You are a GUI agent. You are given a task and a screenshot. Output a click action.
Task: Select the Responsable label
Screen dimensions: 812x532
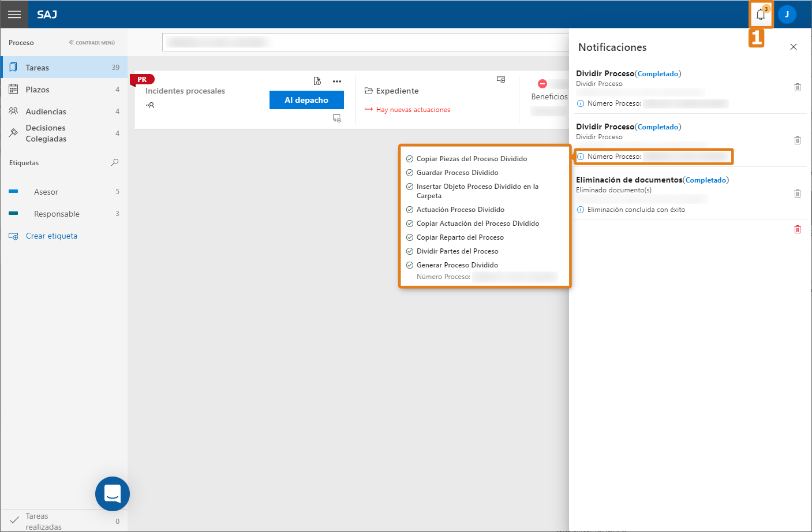click(x=64, y=214)
